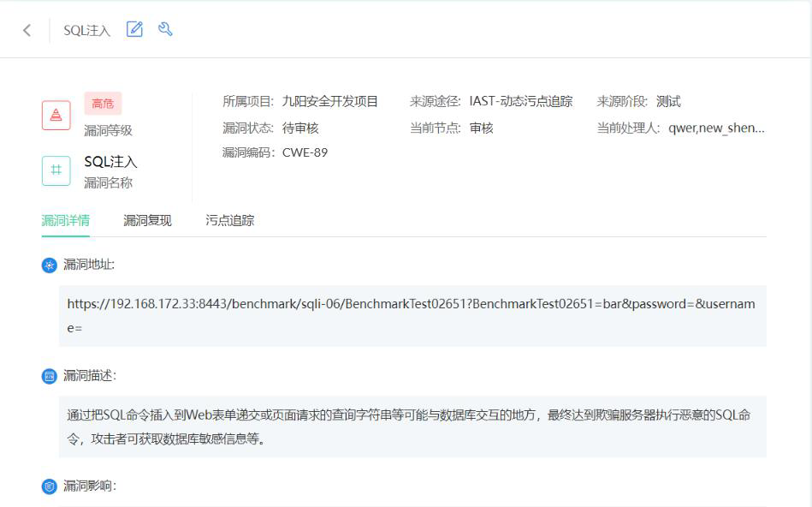812x507 pixels.
Task: Click the green hash 漏洞名称 icon
Action: pos(56,170)
